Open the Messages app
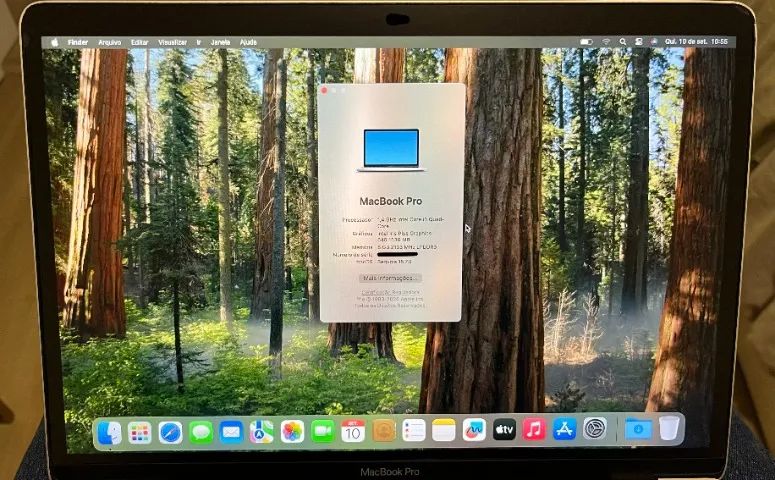Viewport: 775px width, 480px height. (201, 433)
